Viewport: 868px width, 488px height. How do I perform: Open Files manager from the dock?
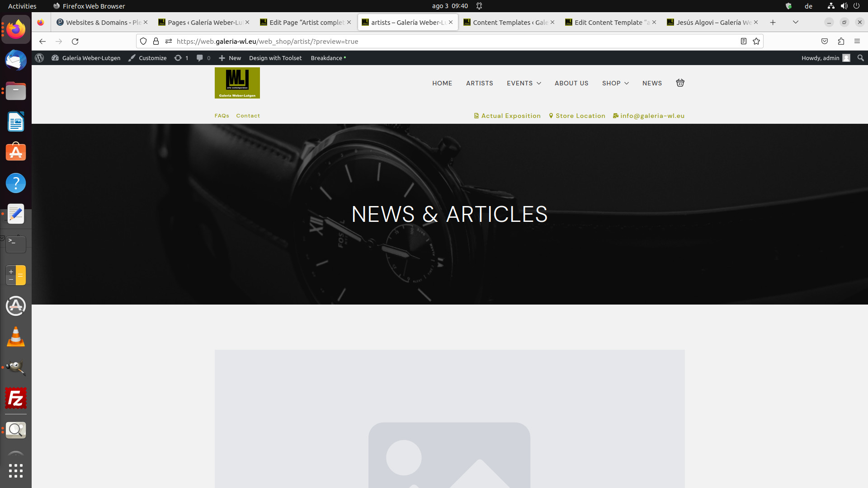[x=16, y=91]
